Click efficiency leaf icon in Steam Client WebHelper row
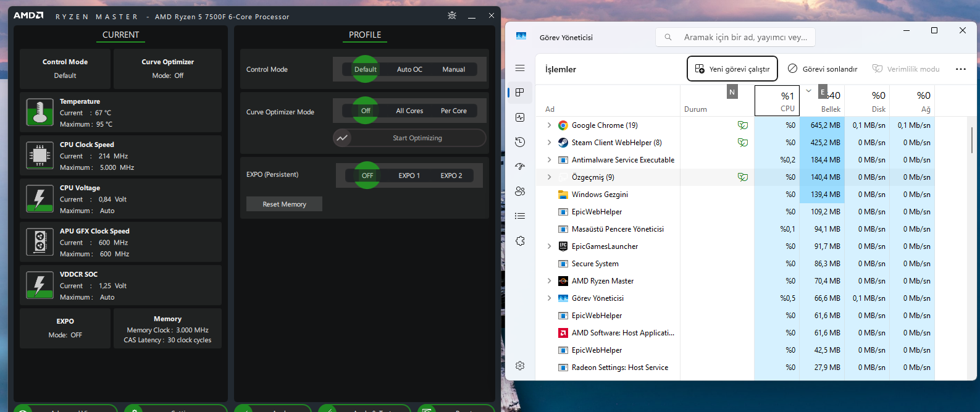The height and width of the screenshot is (412, 980). (743, 143)
